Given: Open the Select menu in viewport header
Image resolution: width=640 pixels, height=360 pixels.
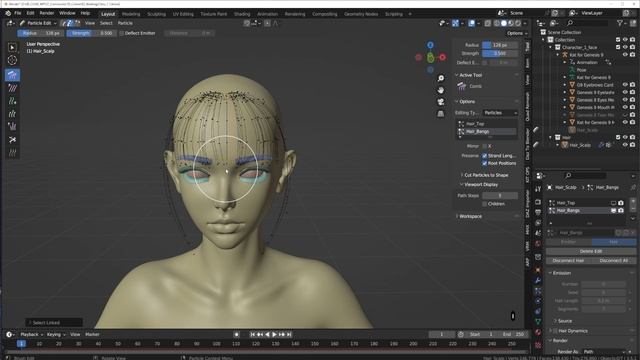Looking at the screenshot, I should [x=106, y=23].
